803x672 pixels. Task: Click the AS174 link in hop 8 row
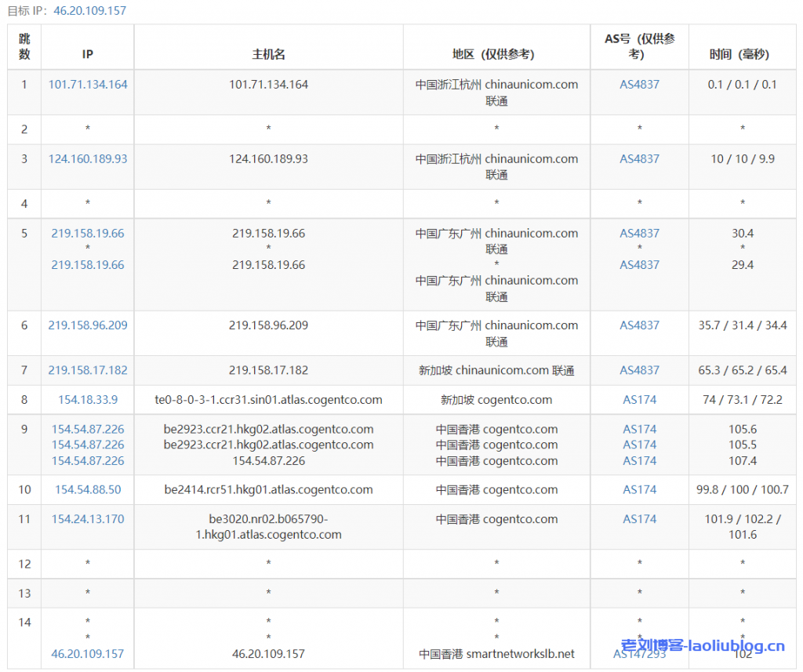[x=639, y=400]
